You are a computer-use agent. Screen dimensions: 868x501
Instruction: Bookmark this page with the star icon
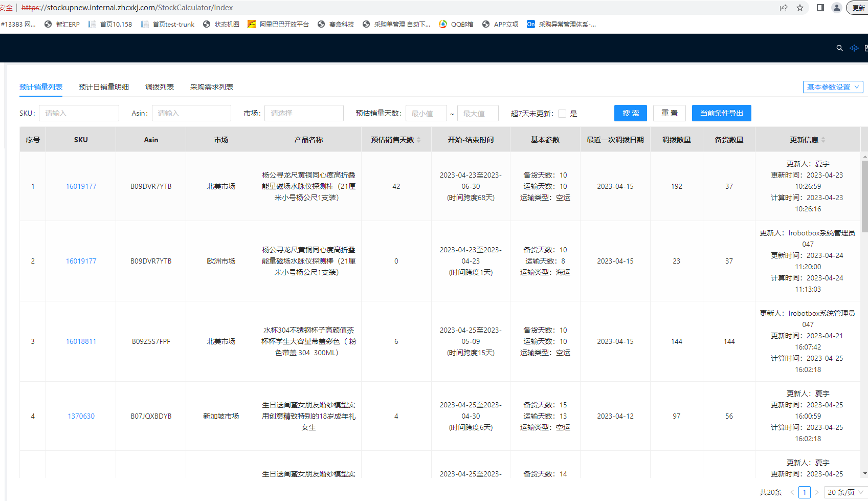(x=800, y=8)
